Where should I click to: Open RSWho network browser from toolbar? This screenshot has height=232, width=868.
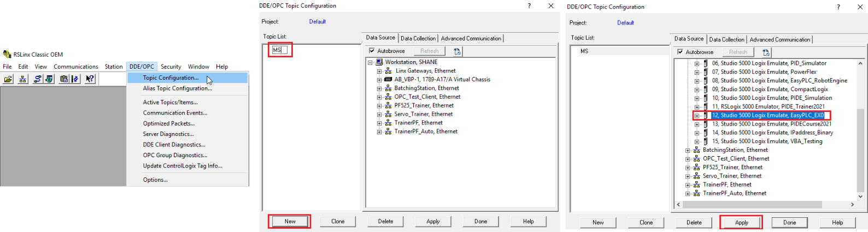click(23, 79)
